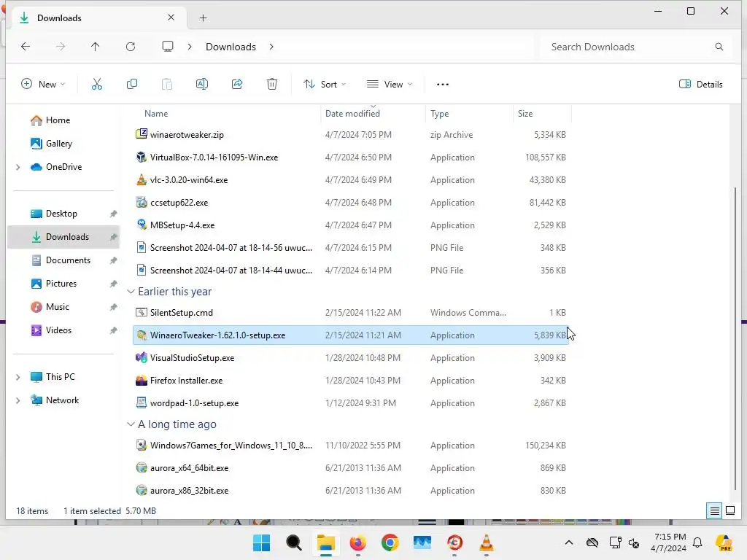The height and width of the screenshot is (560, 747).
Task: Launch Firefox from the taskbar
Action: [358, 542]
